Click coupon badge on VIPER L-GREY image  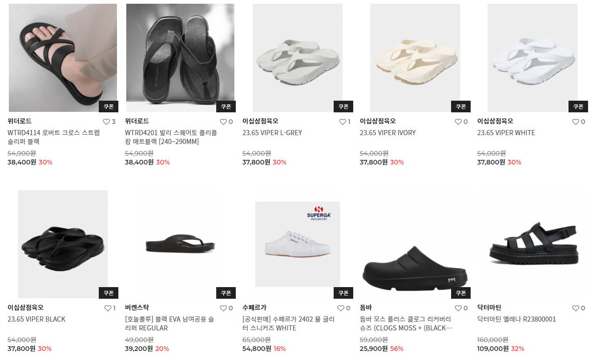coord(343,106)
